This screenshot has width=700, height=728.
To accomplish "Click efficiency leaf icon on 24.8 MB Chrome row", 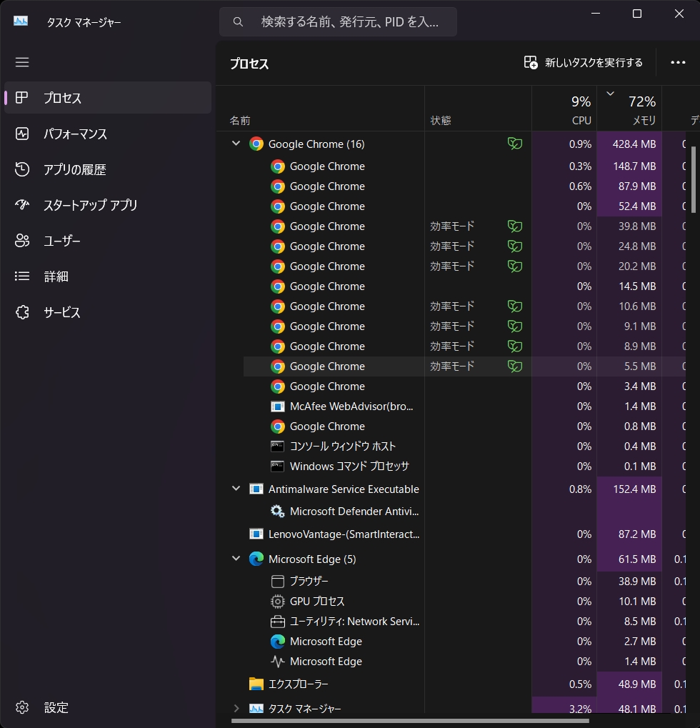I will (x=515, y=246).
